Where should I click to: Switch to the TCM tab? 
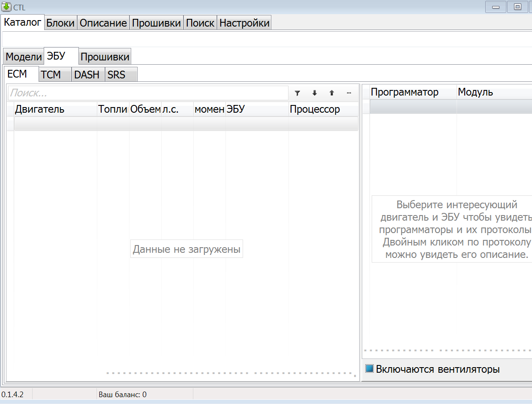[x=51, y=75]
